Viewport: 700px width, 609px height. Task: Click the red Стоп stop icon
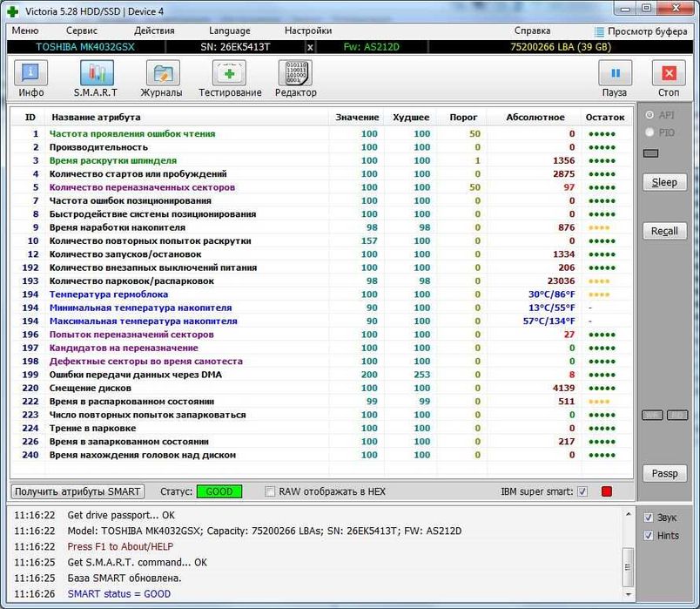[669, 73]
